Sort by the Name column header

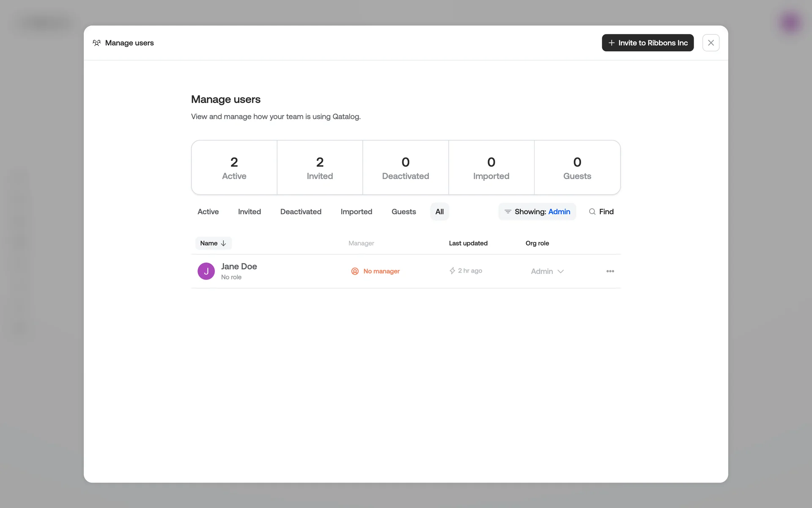[209, 243]
